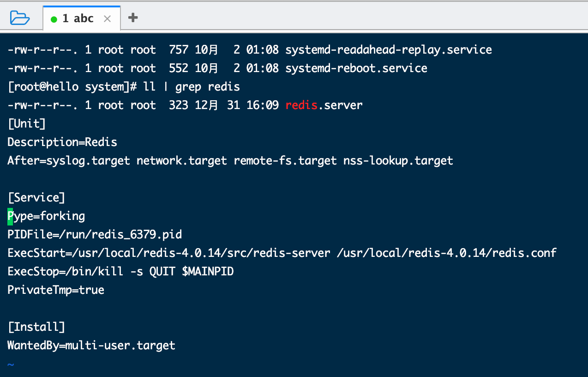
Task: Click the WantedBy=multi-user.target line
Action: coord(91,346)
